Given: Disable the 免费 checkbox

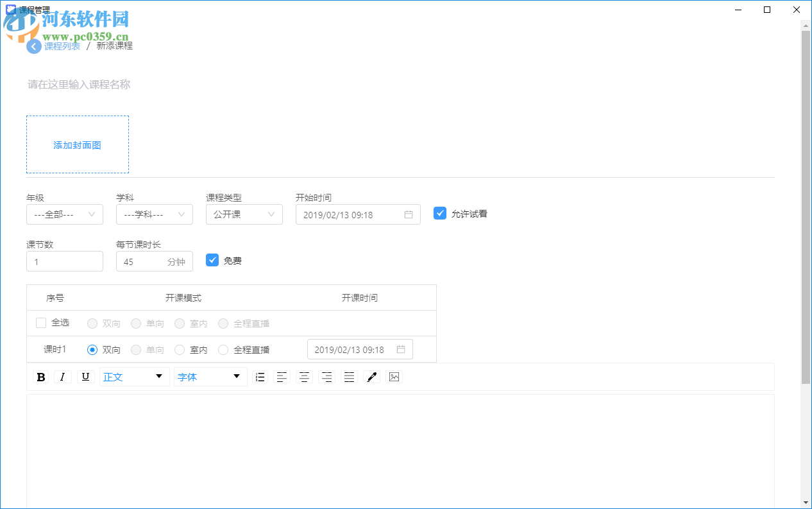Looking at the screenshot, I should coord(212,260).
